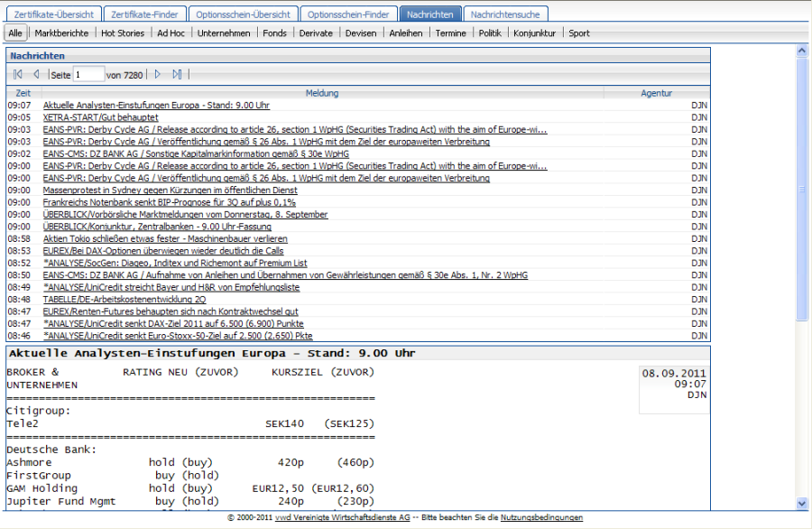Jump to the last news page
This screenshot has width=812, height=529.
(x=177, y=74)
